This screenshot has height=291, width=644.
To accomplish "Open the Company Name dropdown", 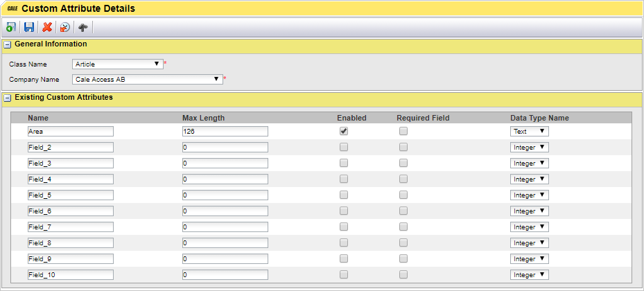I will coord(148,79).
